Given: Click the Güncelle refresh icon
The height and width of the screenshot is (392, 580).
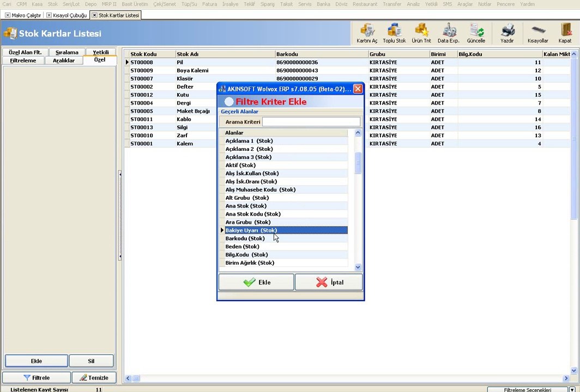Looking at the screenshot, I should [476, 33].
